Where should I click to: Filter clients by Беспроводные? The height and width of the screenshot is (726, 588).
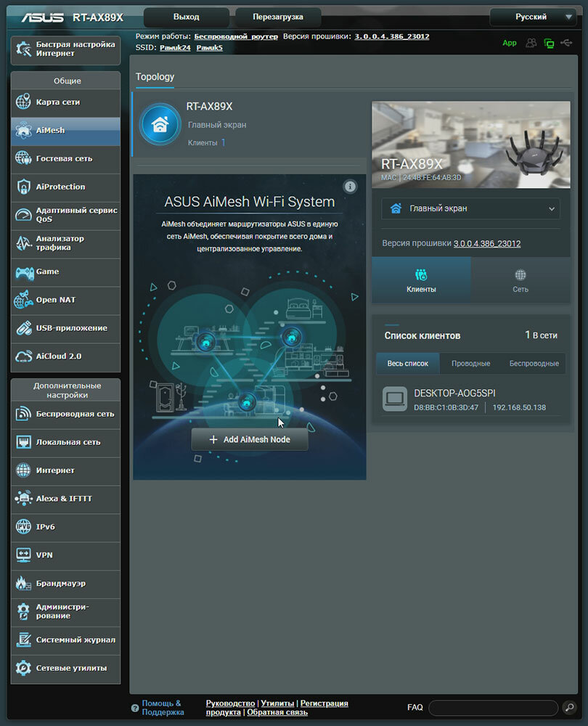(x=534, y=364)
